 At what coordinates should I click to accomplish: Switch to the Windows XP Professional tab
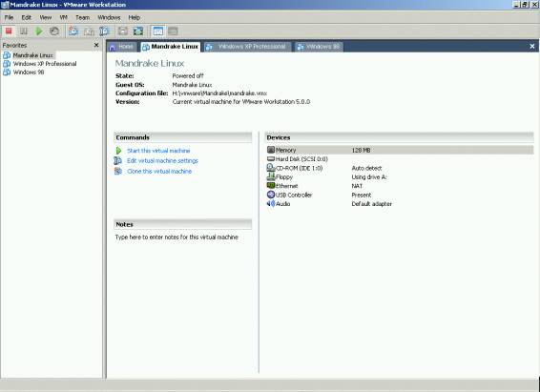(248, 47)
